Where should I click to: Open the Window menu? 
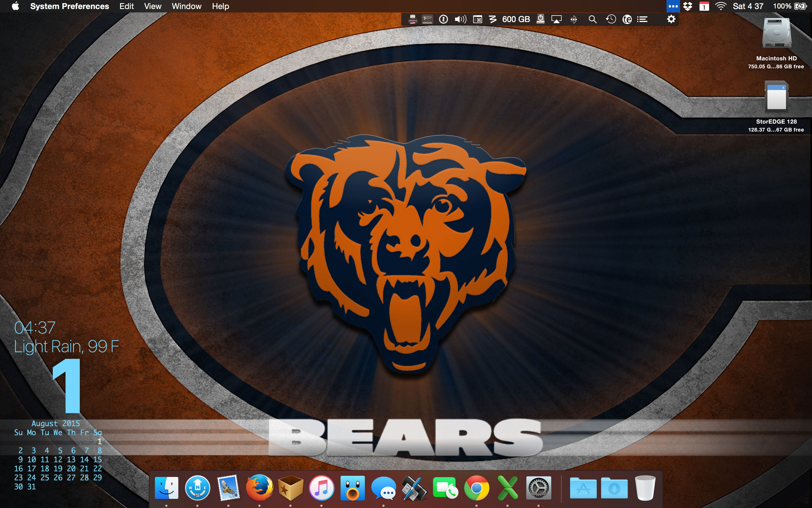pos(187,6)
